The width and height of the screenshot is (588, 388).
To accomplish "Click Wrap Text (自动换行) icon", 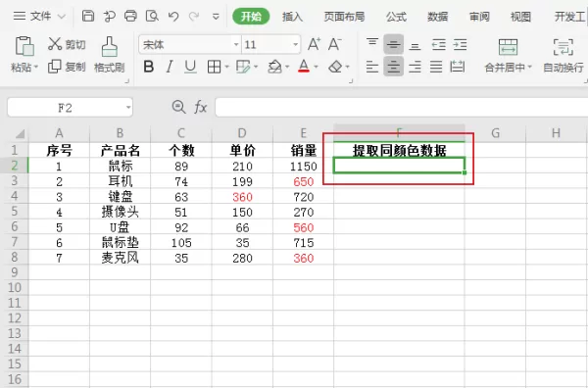I will tap(563, 47).
